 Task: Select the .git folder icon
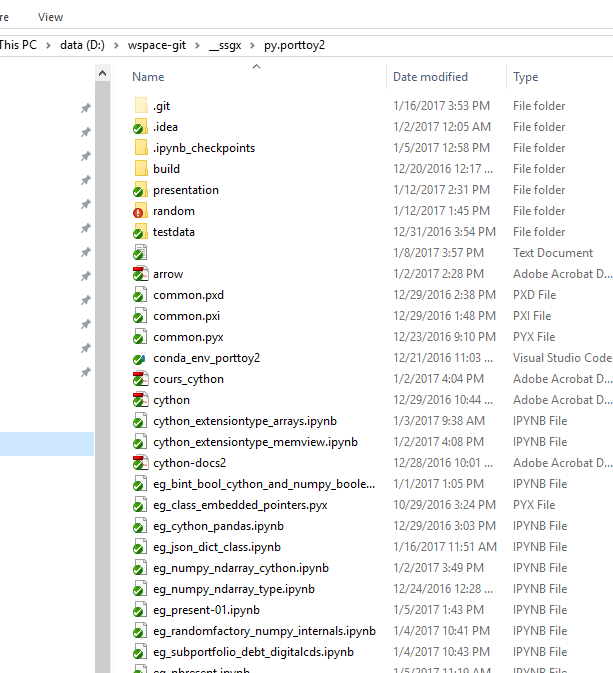[141, 106]
